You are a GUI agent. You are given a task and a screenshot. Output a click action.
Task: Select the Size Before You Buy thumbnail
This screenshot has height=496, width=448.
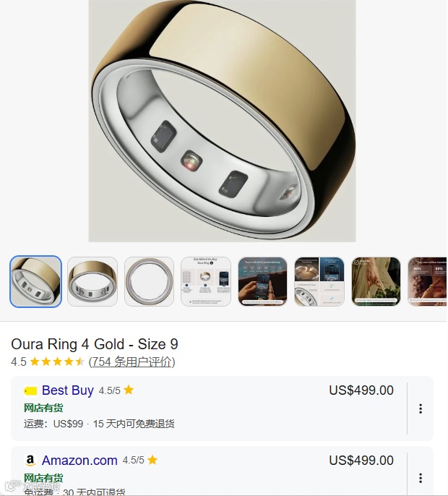(206, 281)
